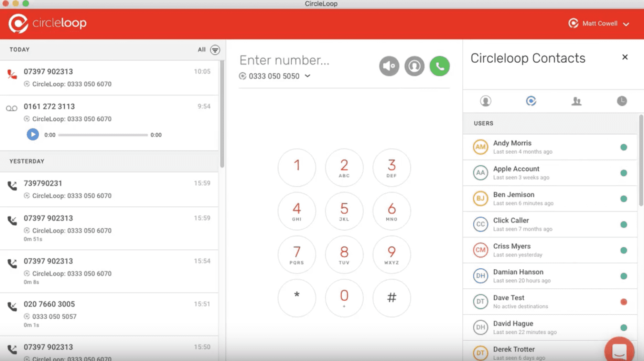
Task: Open the team groups contacts tab
Action: pos(576,101)
